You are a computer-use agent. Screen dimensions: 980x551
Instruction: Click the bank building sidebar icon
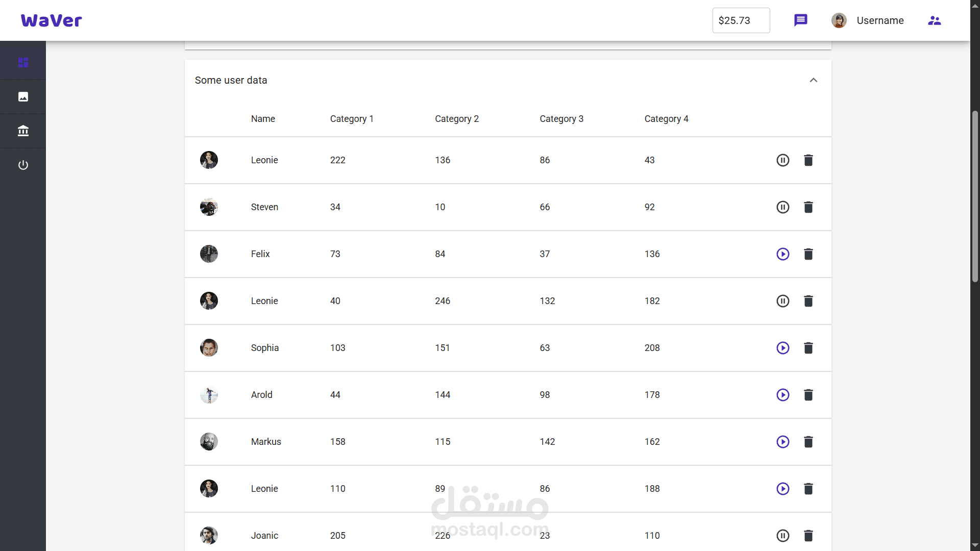[23, 131]
